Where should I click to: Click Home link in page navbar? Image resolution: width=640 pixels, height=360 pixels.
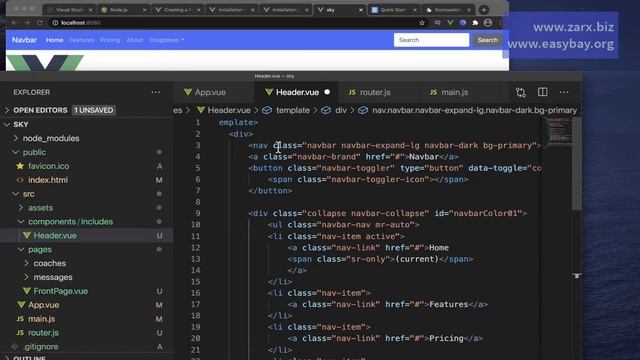[55, 40]
